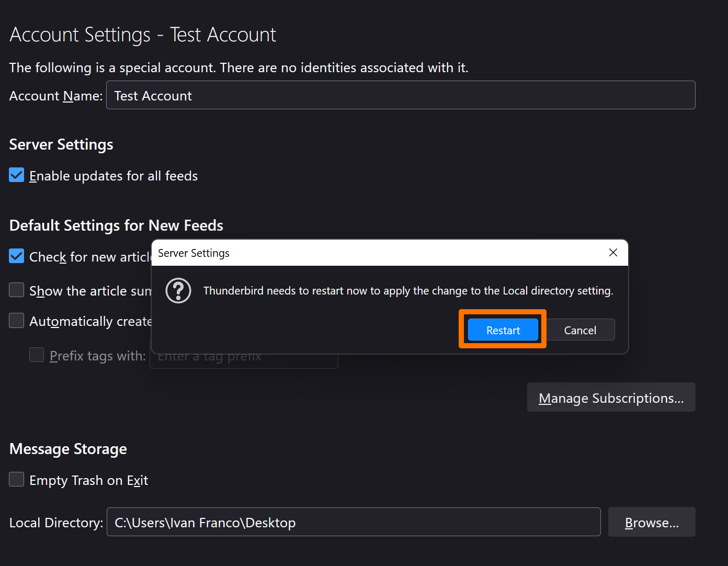Viewport: 728px width, 566px height.
Task: Enable Show the article summary checkbox
Action: [17, 290]
